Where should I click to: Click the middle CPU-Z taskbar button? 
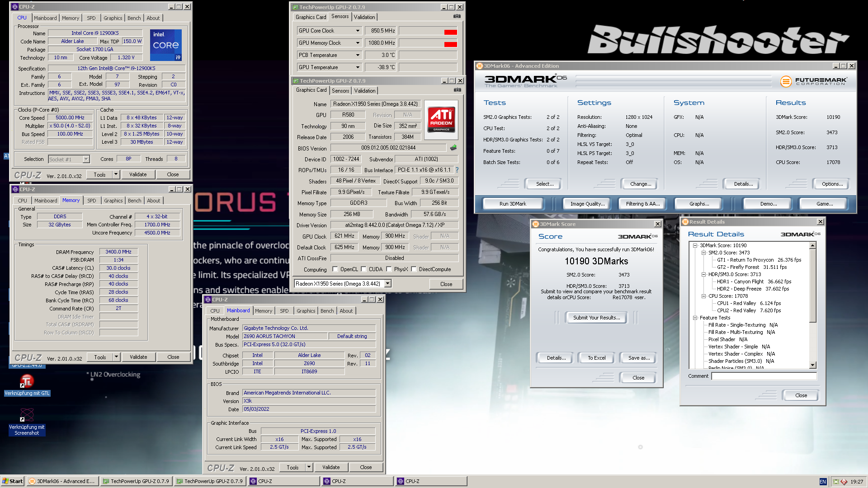point(357,481)
